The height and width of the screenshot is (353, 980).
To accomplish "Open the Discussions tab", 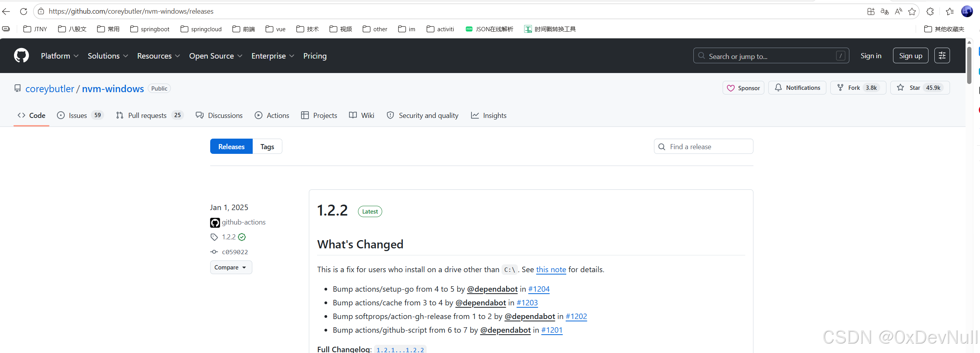I will (x=219, y=115).
